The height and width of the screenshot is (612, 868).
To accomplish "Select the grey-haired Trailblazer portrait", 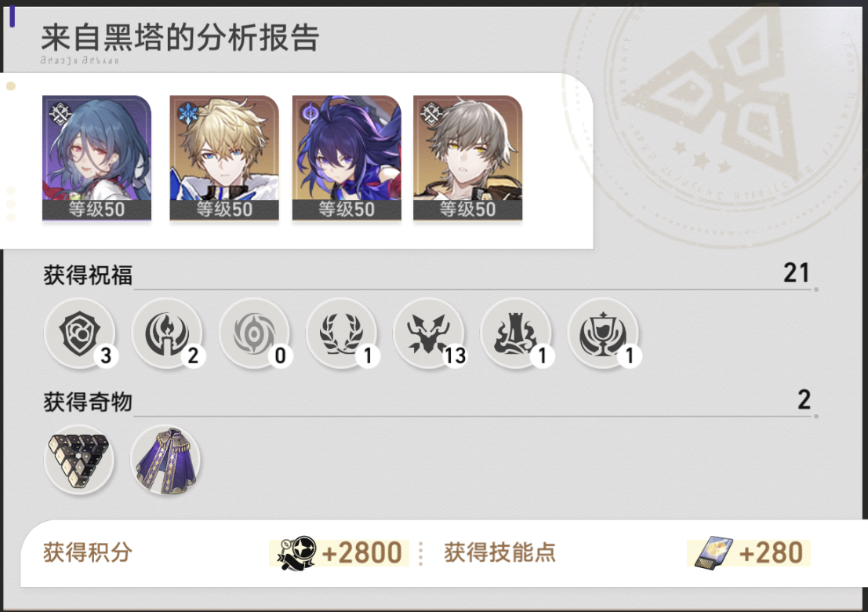I will (468, 158).
